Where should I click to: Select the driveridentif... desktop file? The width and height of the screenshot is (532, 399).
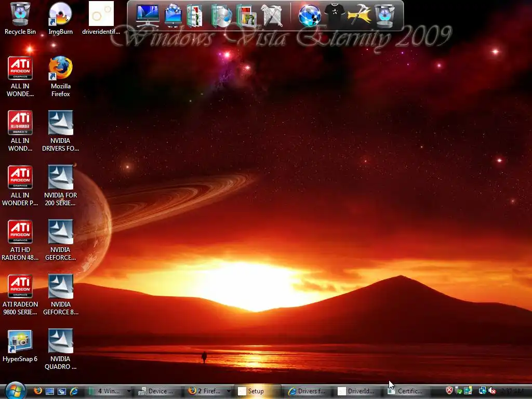tap(101, 18)
